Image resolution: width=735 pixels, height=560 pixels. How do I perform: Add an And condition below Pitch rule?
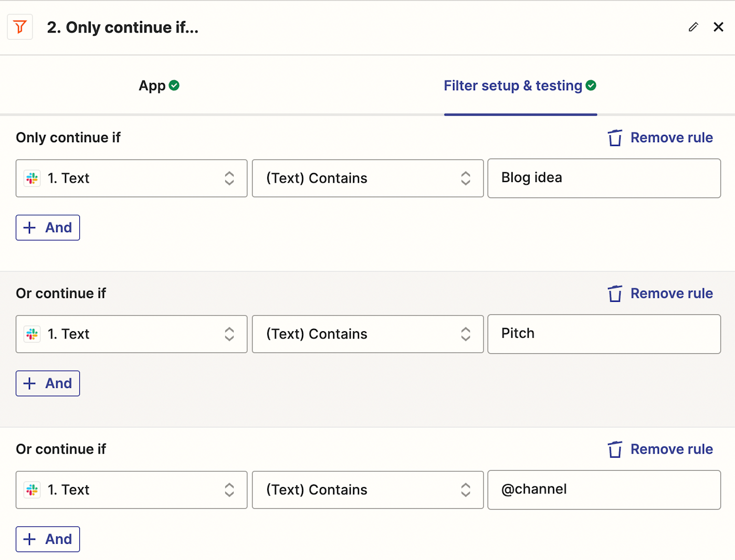point(48,384)
